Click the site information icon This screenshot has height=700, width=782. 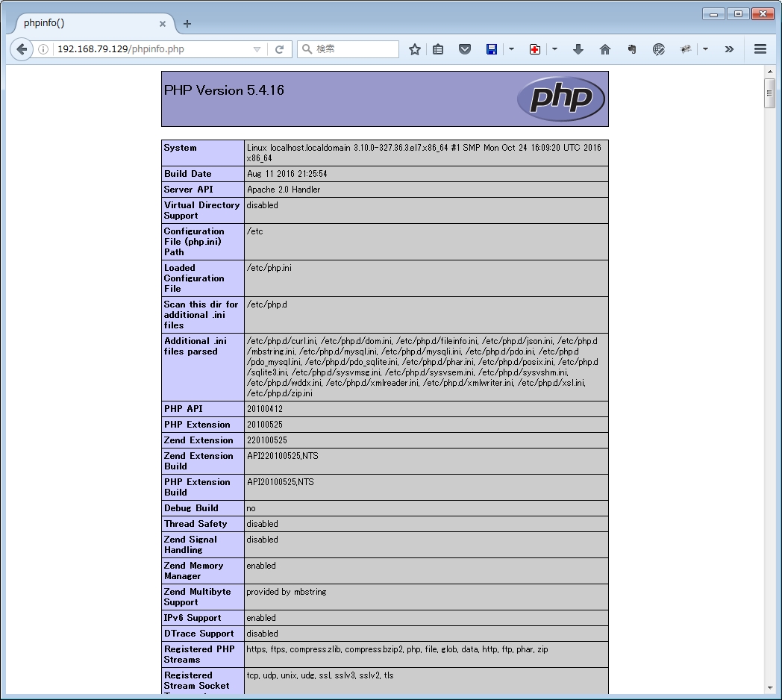click(x=43, y=49)
